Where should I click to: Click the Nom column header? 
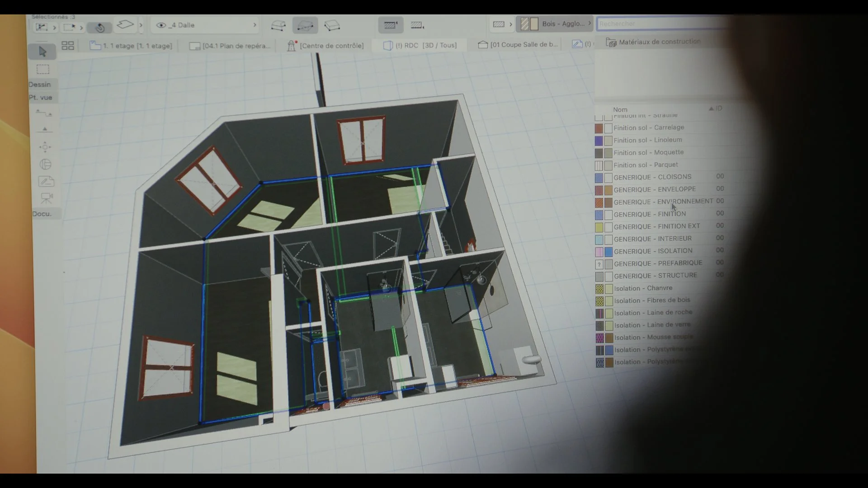[x=620, y=109]
